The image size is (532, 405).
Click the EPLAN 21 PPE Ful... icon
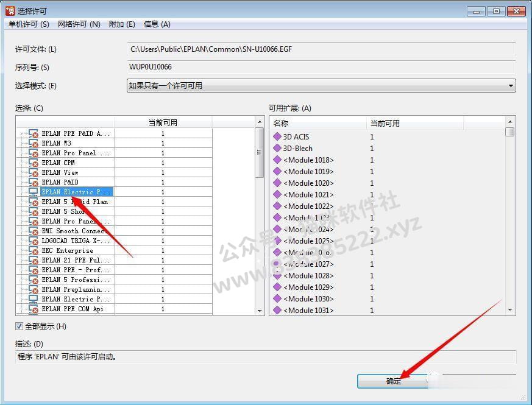tap(34, 260)
